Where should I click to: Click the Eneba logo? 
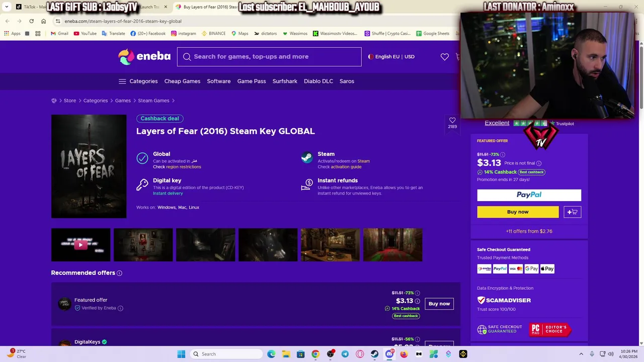(144, 56)
